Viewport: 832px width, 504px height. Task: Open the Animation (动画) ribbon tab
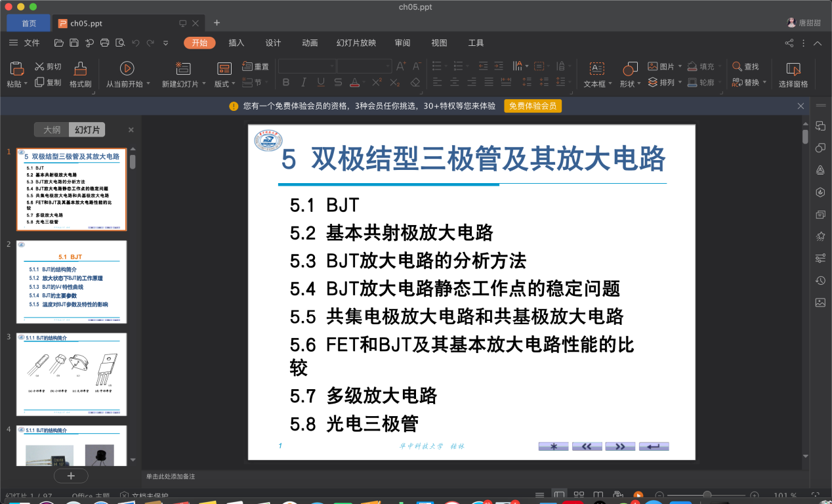click(310, 43)
